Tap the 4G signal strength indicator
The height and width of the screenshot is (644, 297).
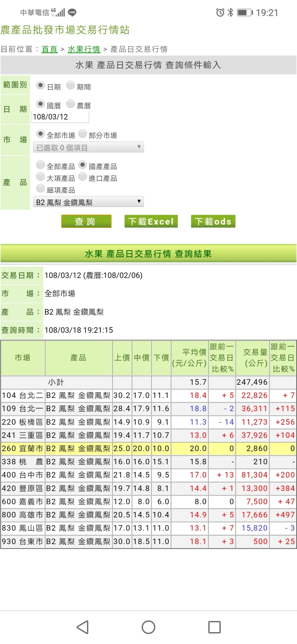coord(58,13)
